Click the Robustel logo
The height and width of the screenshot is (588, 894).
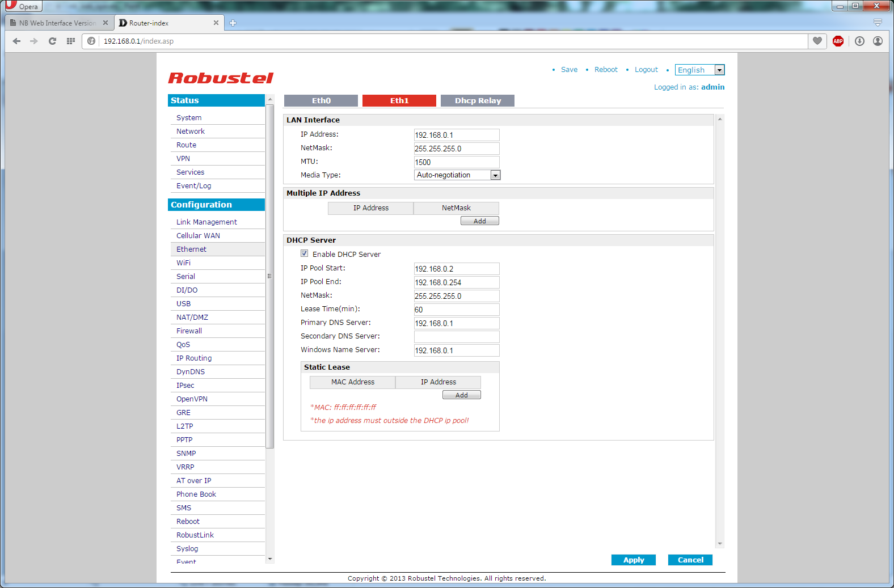pyautogui.click(x=221, y=78)
